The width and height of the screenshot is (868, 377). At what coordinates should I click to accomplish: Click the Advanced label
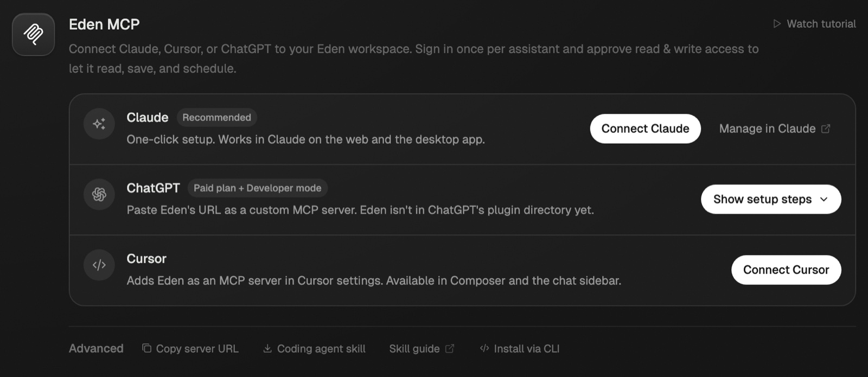coord(96,348)
